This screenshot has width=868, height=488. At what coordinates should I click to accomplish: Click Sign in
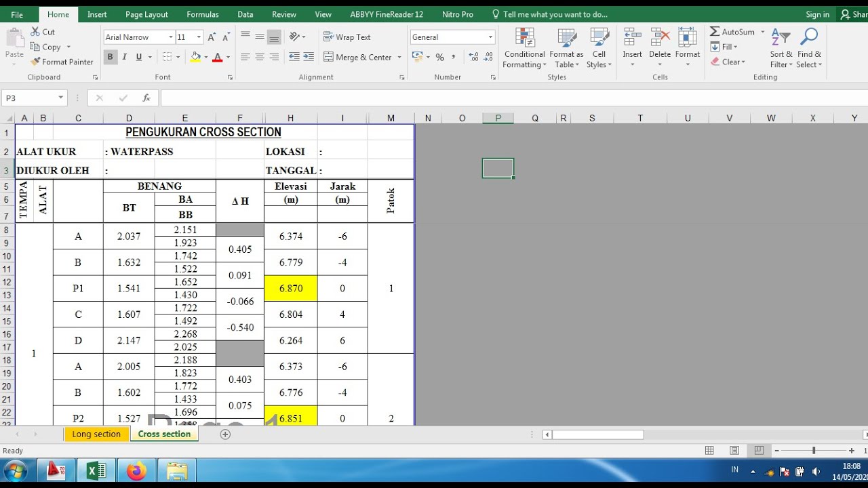click(817, 14)
